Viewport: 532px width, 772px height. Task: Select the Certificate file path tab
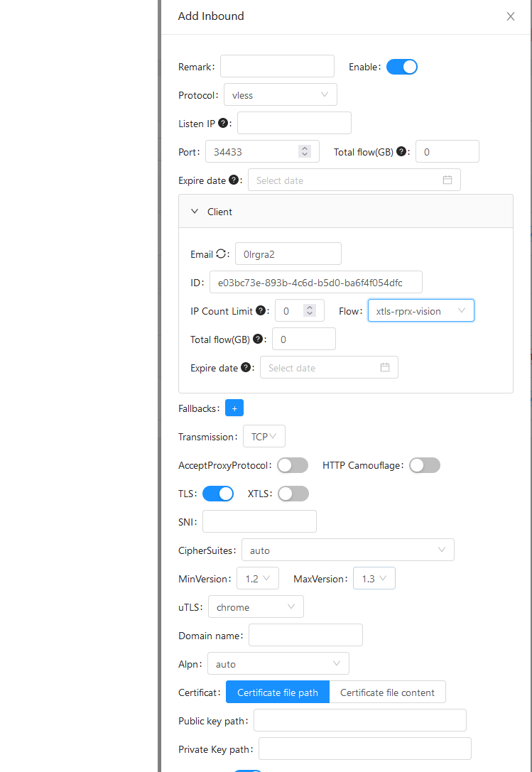coord(278,692)
